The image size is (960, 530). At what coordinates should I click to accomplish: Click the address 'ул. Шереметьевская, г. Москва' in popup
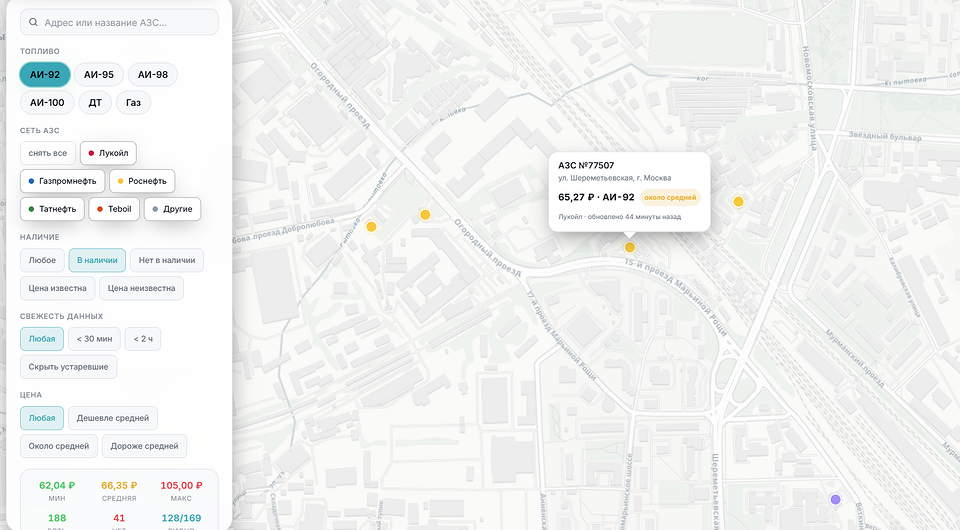pyautogui.click(x=615, y=178)
